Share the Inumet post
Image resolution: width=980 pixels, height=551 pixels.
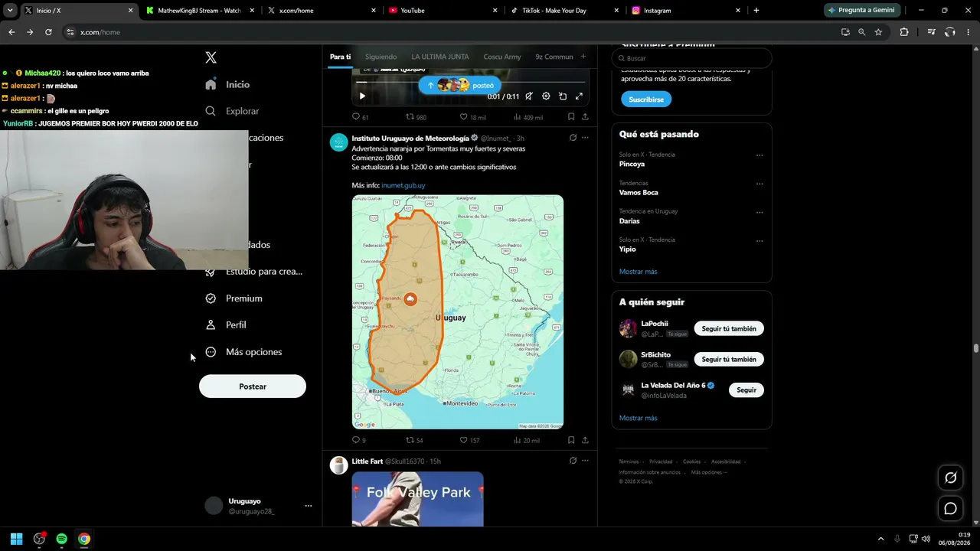585,440
